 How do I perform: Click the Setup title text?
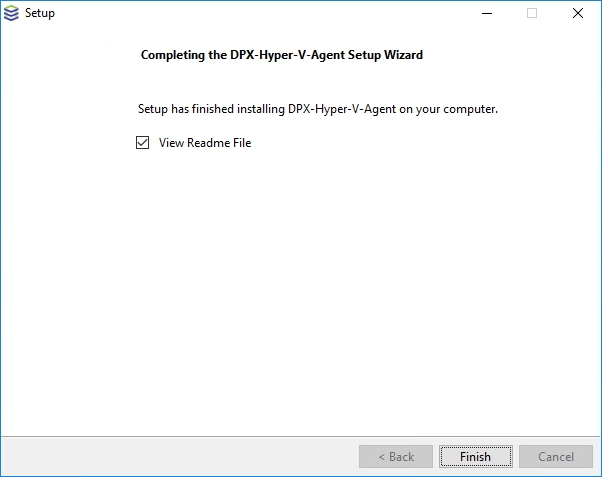(40, 13)
